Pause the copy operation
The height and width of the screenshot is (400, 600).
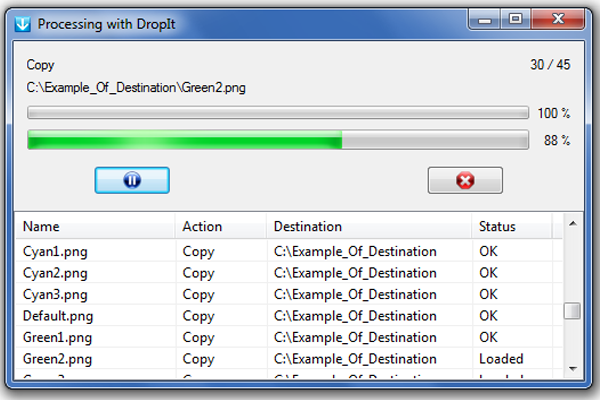coord(132,180)
